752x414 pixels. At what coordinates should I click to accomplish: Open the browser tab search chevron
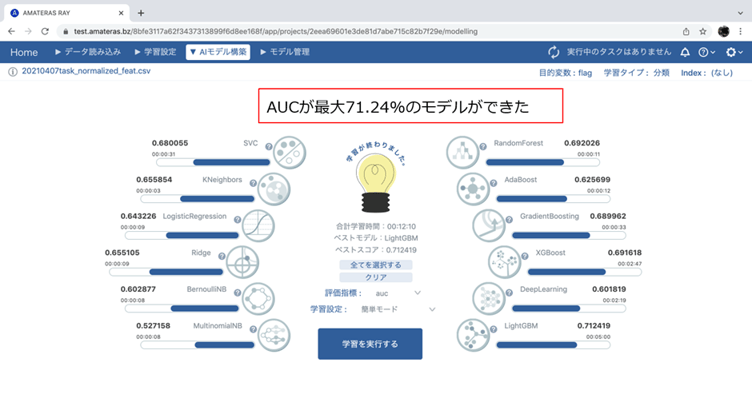(740, 13)
